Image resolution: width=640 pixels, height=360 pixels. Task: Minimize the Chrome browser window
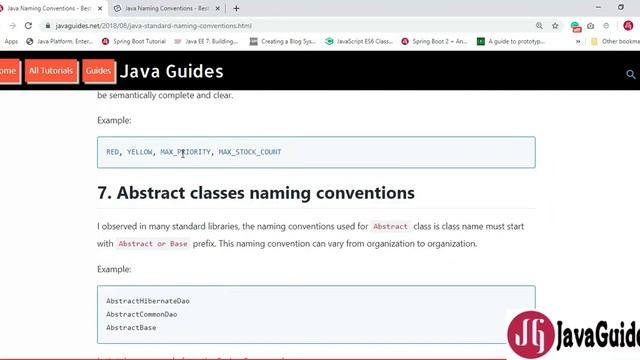pos(598,7)
